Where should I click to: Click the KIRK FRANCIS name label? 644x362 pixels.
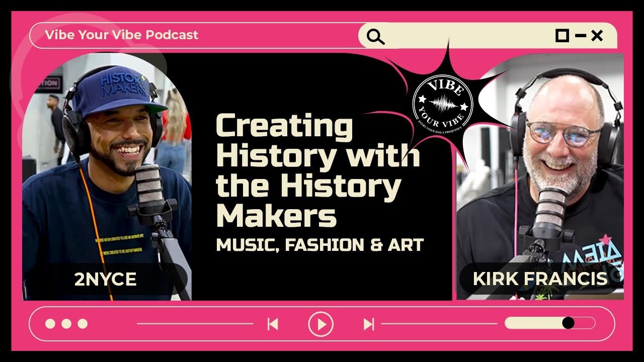540,279
